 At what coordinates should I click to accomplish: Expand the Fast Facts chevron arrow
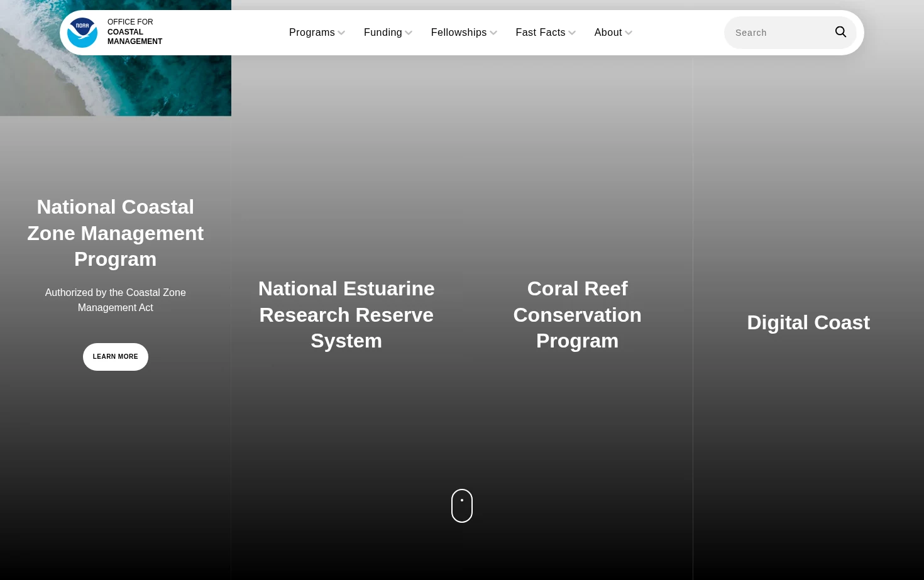click(x=572, y=33)
